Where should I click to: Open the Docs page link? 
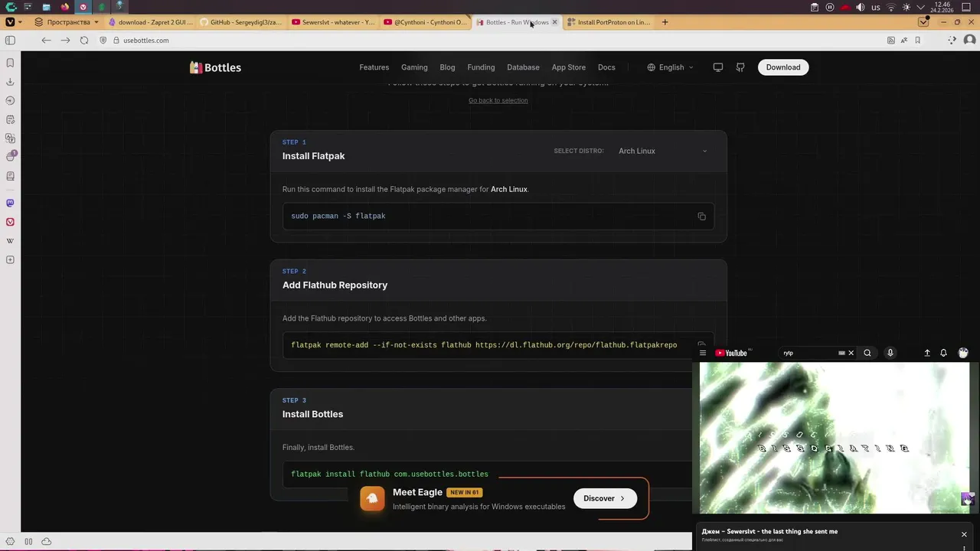point(606,67)
